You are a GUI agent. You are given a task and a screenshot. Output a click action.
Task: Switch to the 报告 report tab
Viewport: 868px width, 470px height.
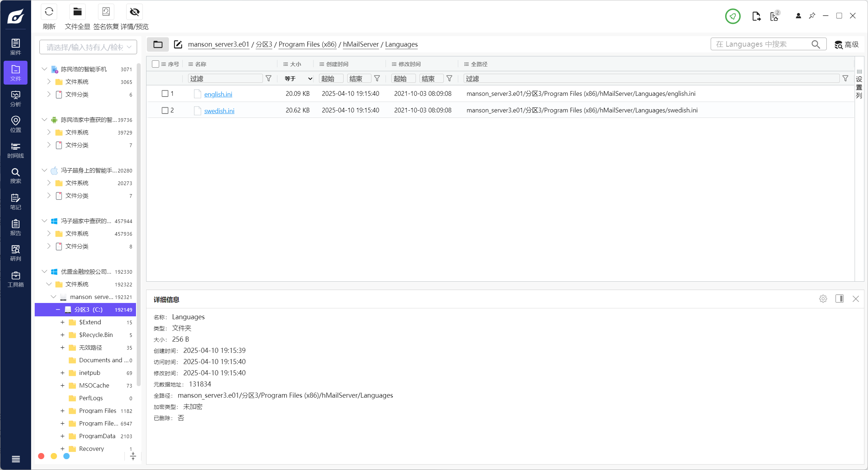click(x=16, y=227)
